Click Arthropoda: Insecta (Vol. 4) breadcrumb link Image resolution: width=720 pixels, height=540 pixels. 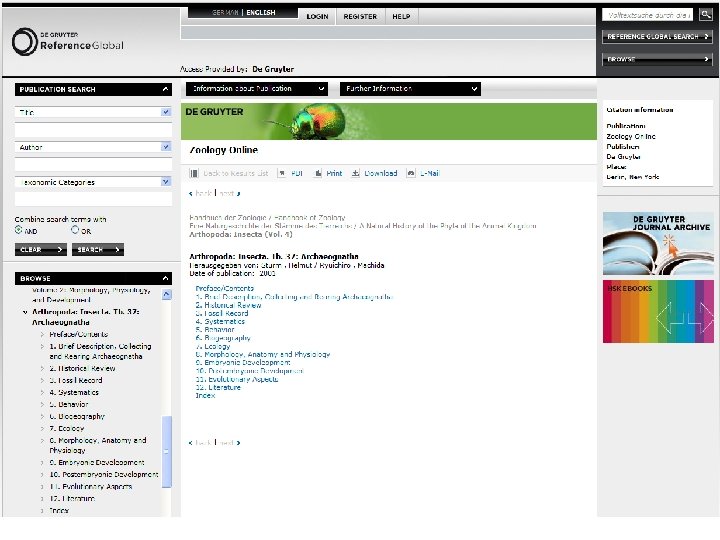point(241,234)
